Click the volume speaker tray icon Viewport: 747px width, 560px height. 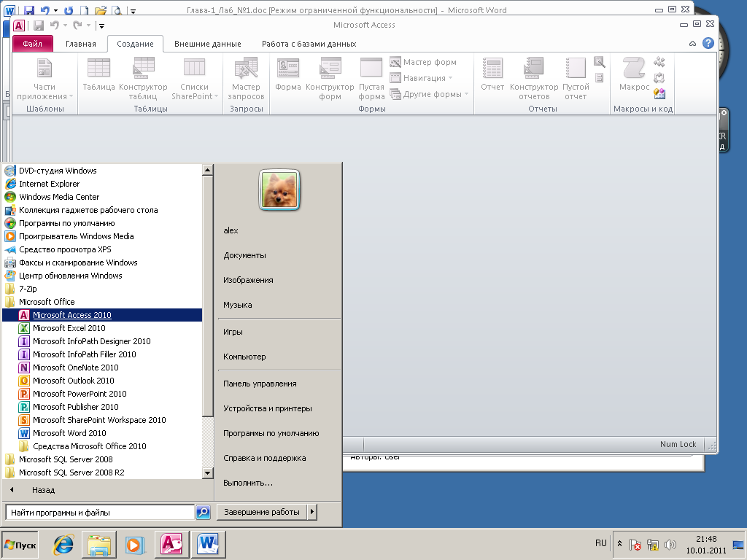click(670, 545)
